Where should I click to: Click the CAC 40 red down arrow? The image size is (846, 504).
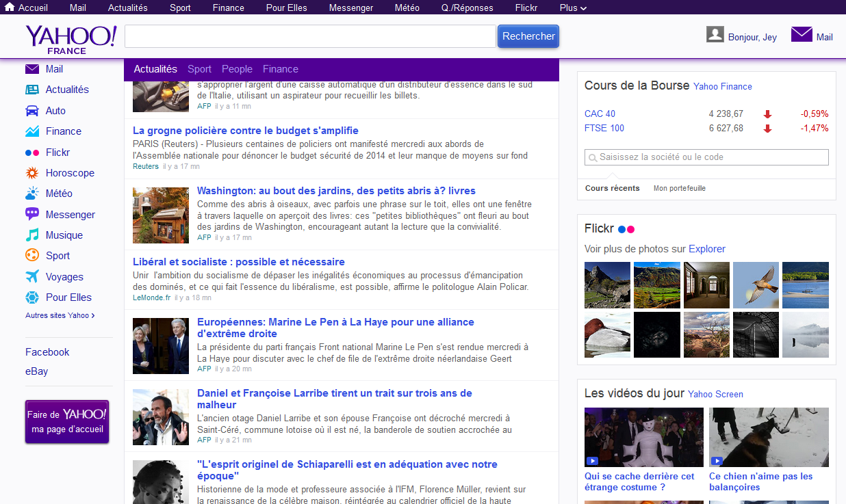click(x=767, y=114)
